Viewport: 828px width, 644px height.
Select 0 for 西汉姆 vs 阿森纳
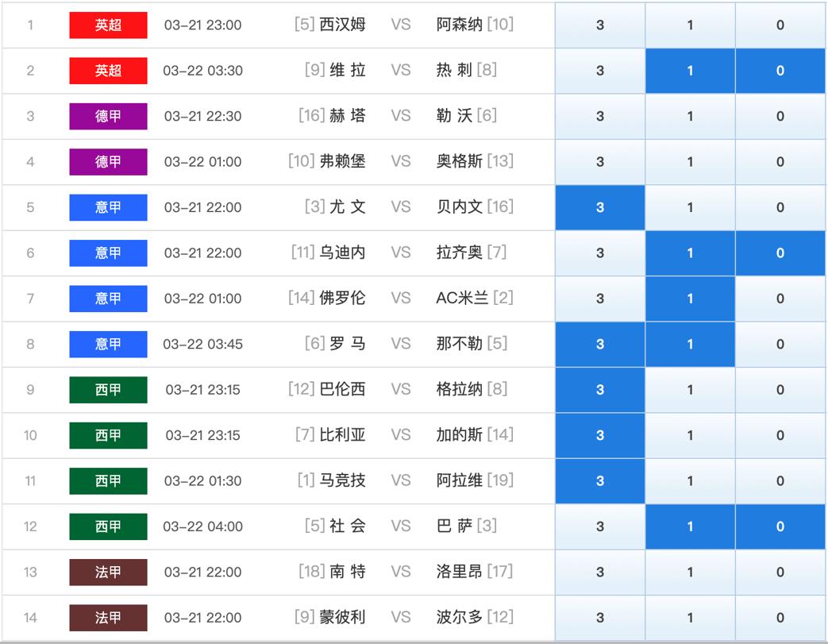(780, 25)
